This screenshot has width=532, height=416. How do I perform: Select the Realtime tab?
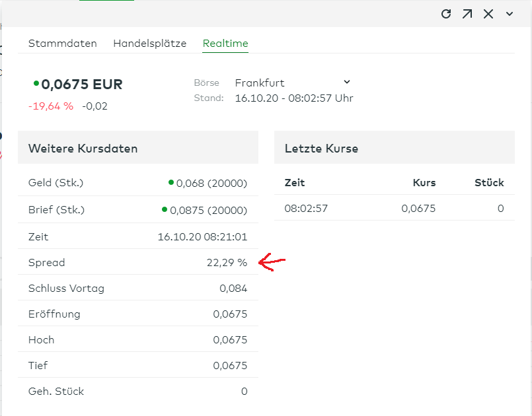click(225, 43)
